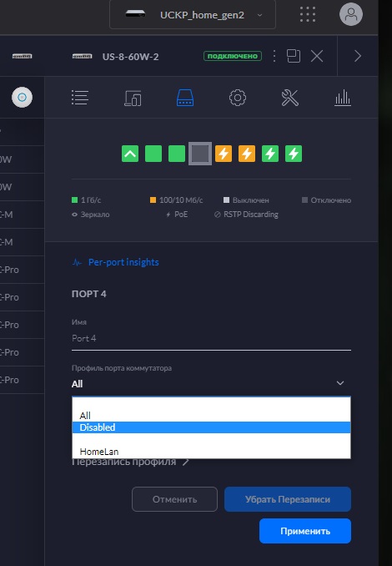Open the three-dot device options menu
The image size is (392, 566).
click(274, 56)
